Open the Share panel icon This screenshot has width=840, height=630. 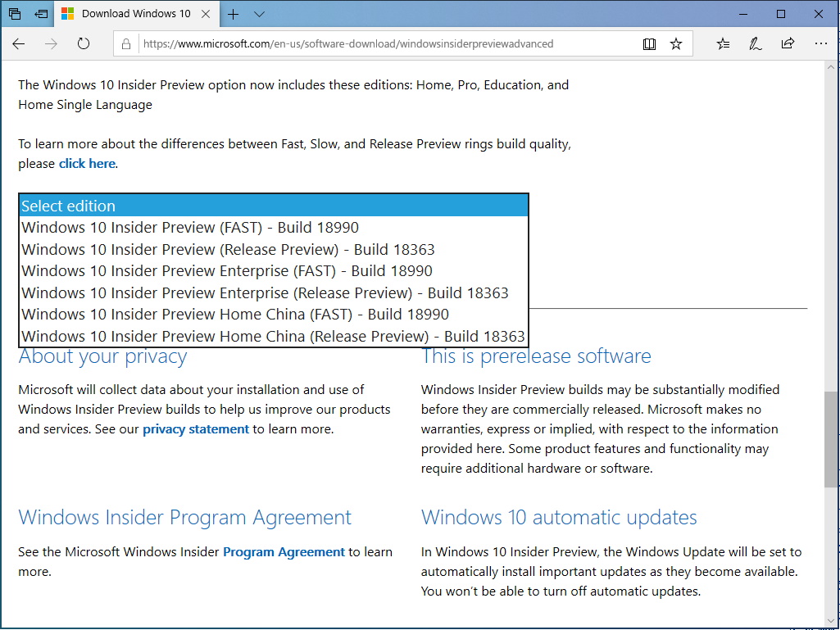(x=788, y=44)
